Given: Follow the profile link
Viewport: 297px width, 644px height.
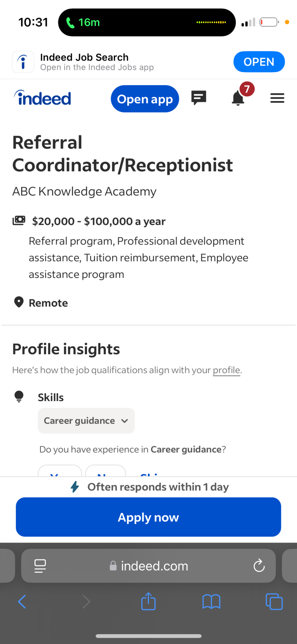Looking at the screenshot, I should (226, 370).
